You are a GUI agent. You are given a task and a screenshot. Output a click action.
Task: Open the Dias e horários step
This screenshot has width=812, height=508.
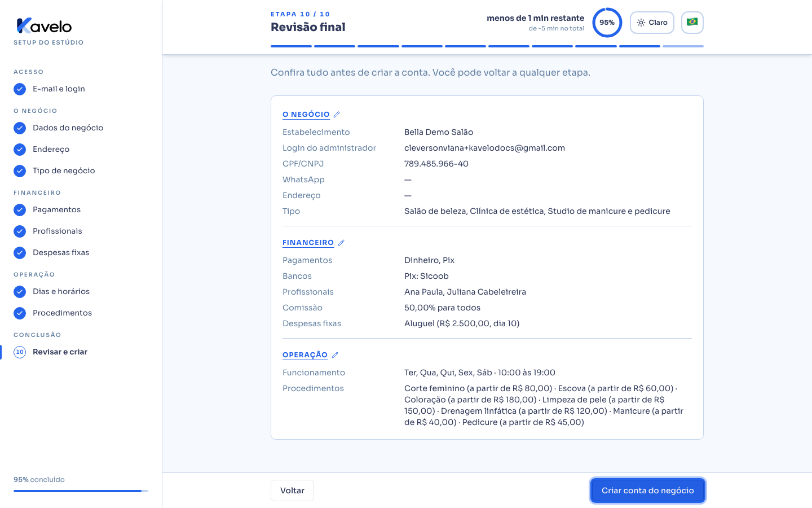pos(61,292)
